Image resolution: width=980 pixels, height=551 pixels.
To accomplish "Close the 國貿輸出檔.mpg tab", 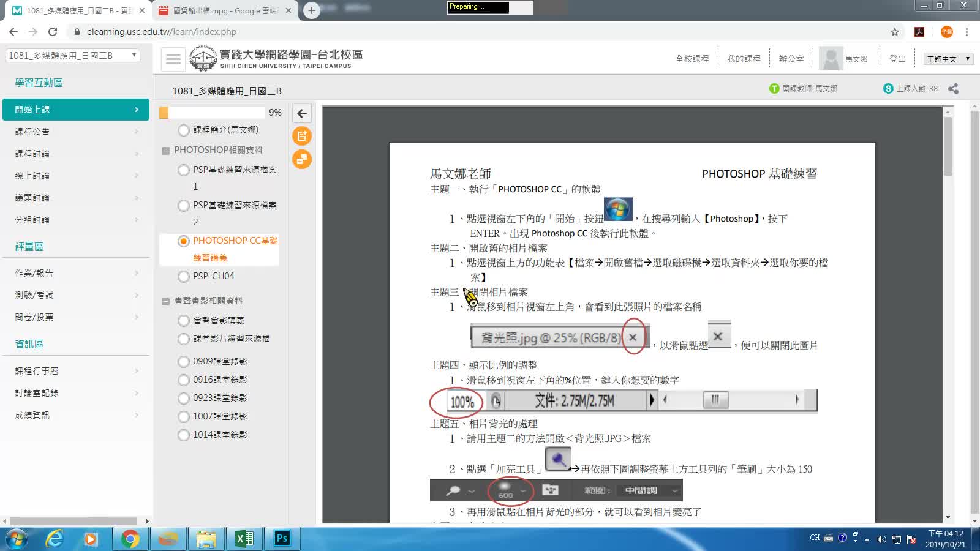I will [288, 10].
